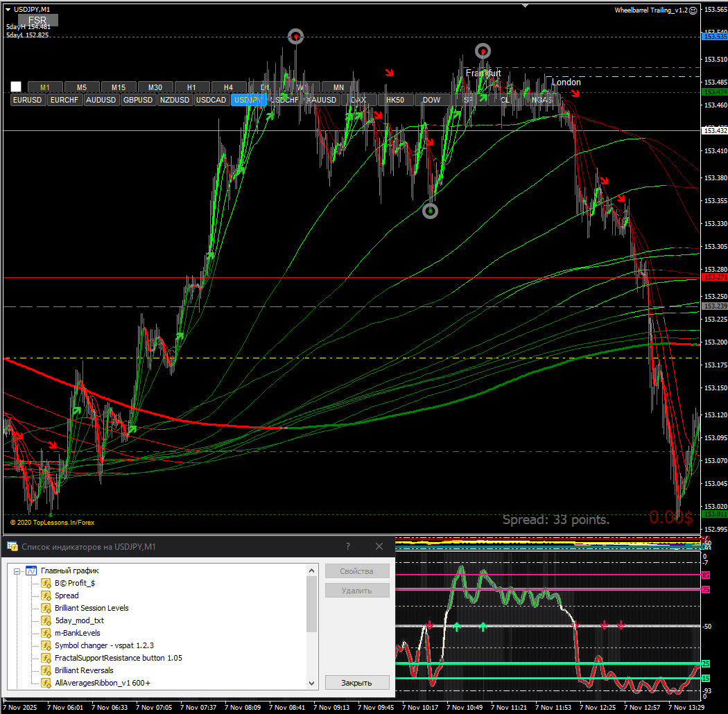This screenshot has width=728, height=714.
Task: Toggle the FSR fractal support resistance button
Action: click(38, 20)
